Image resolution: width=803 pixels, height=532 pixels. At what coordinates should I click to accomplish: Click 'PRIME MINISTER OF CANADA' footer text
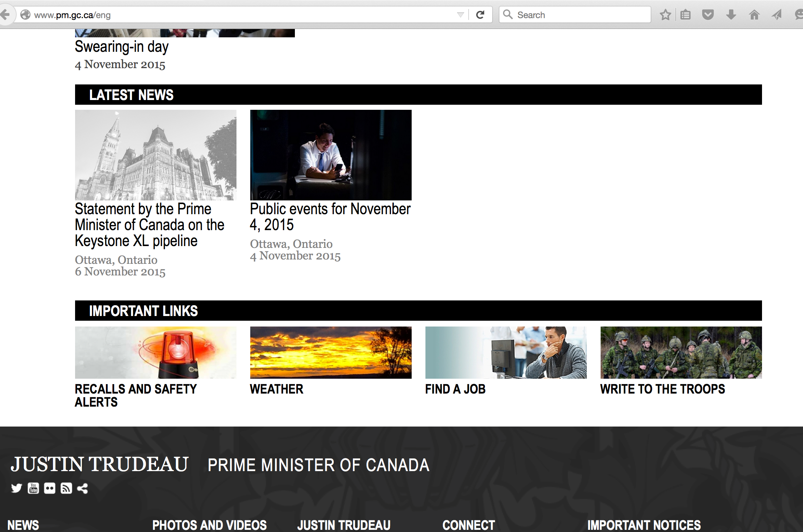tap(318, 465)
